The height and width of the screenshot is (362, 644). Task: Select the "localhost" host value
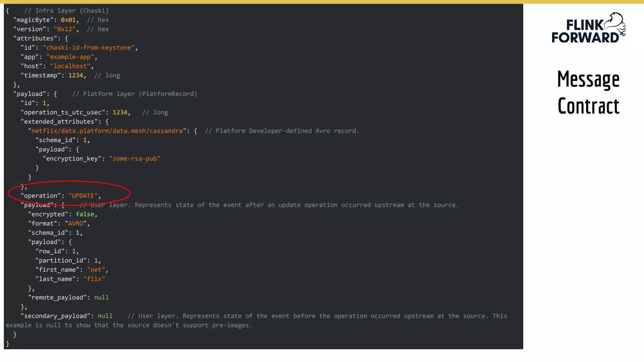70,66
